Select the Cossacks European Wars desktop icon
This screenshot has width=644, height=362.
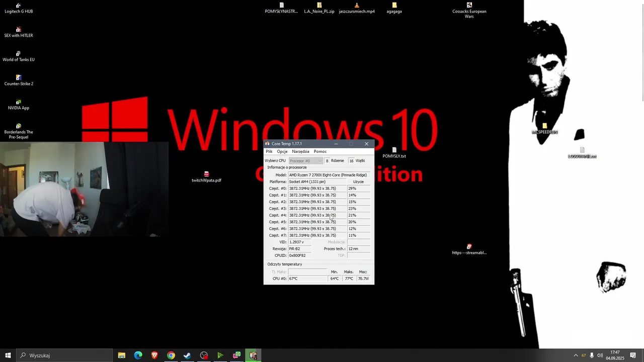469,11
